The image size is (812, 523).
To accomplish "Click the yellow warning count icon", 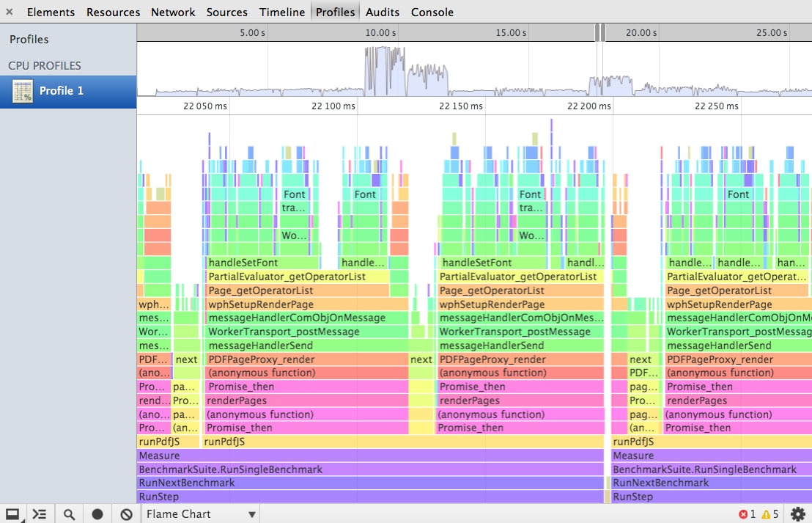I will (x=766, y=514).
